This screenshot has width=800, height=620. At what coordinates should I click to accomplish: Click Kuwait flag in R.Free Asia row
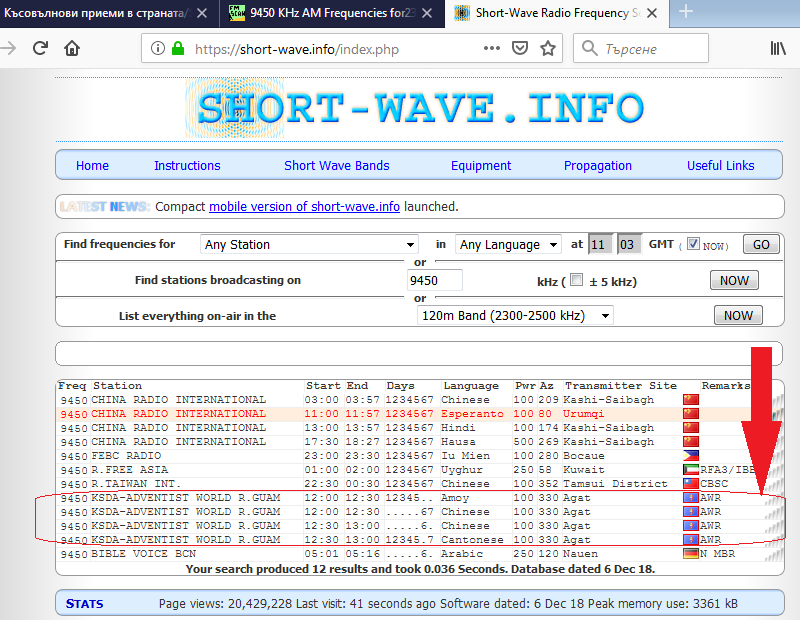(x=691, y=469)
